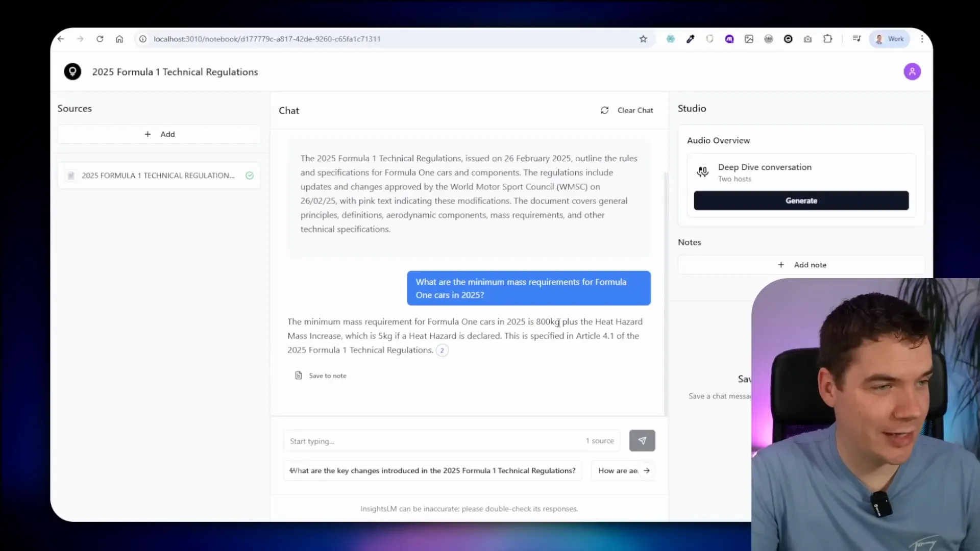The height and width of the screenshot is (551, 980).
Task: Create a note with Add note
Action: click(801, 265)
